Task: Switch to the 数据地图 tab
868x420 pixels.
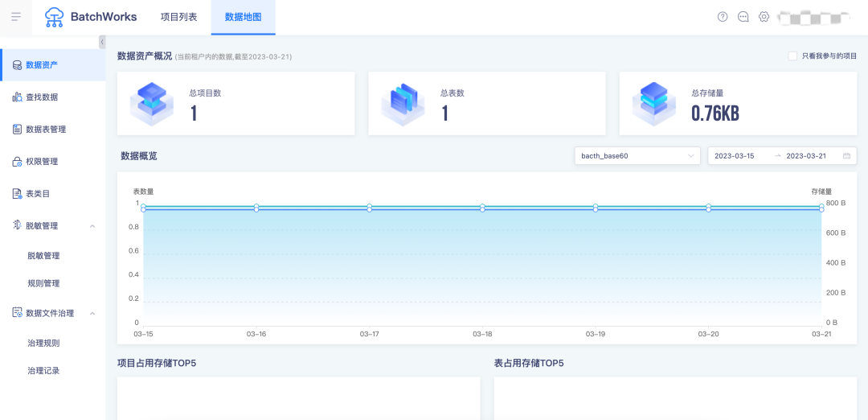Action: coord(243,17)
